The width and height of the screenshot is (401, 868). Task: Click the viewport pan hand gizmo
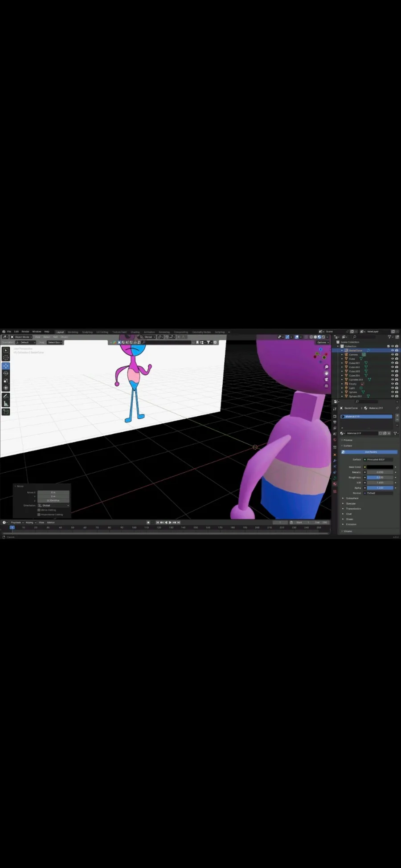[x=326, y=373]
